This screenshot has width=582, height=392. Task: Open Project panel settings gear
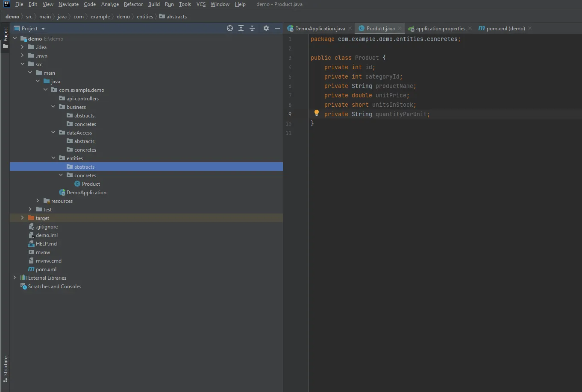tap(266, 28)
